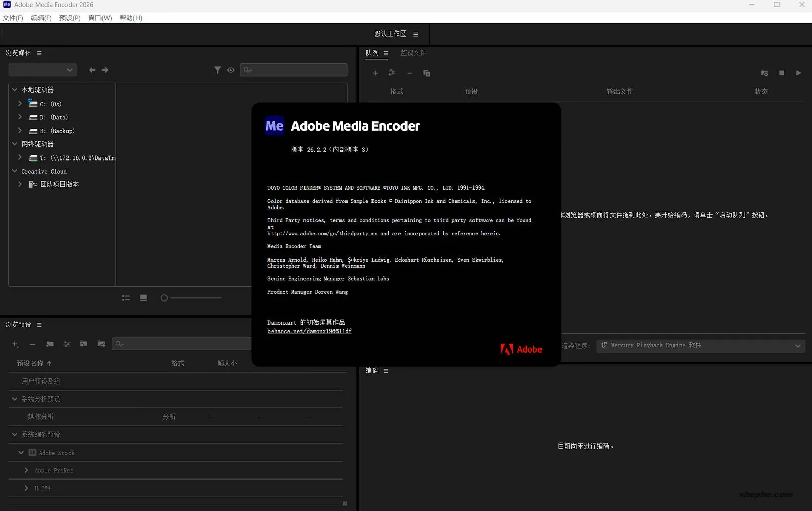Create a new preset group folder
Viewport: 812px width, 511px height.
coord(50,344)
